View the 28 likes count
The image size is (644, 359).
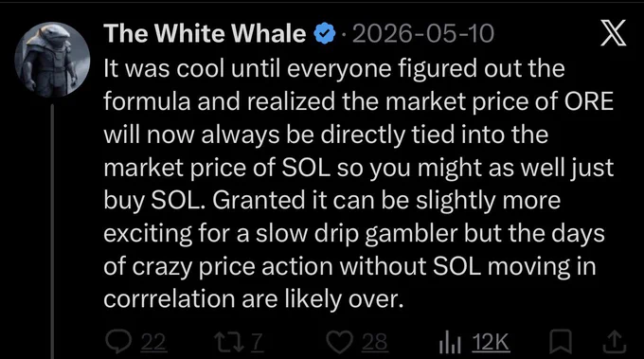(375, 342)
